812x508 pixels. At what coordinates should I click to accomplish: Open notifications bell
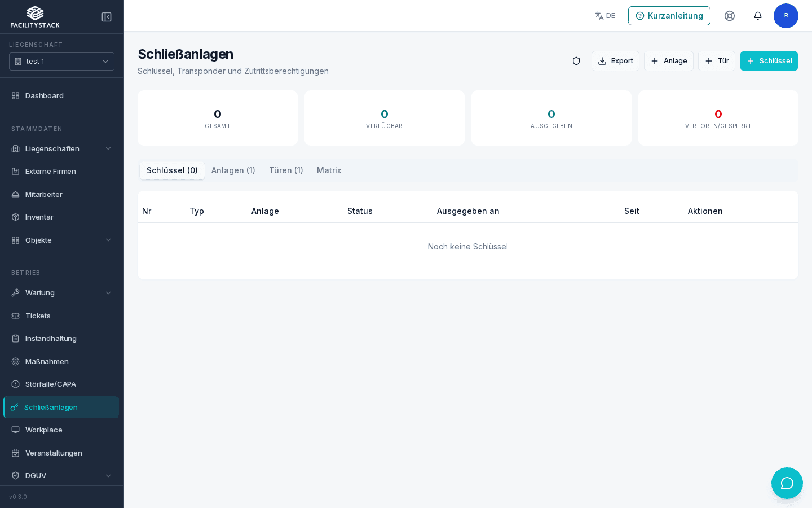pos(758,16)
